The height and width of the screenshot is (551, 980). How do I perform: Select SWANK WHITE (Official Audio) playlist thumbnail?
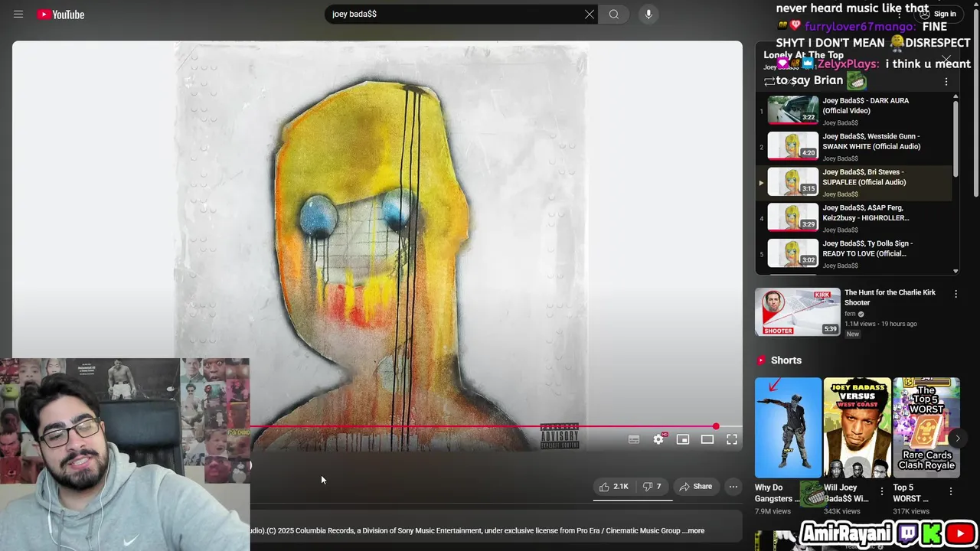click(793, 145)
